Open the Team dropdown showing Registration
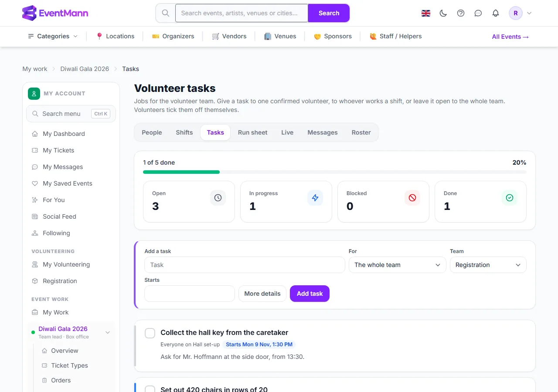558x392 pixels. pyautogui.click(x=488, y=265)
